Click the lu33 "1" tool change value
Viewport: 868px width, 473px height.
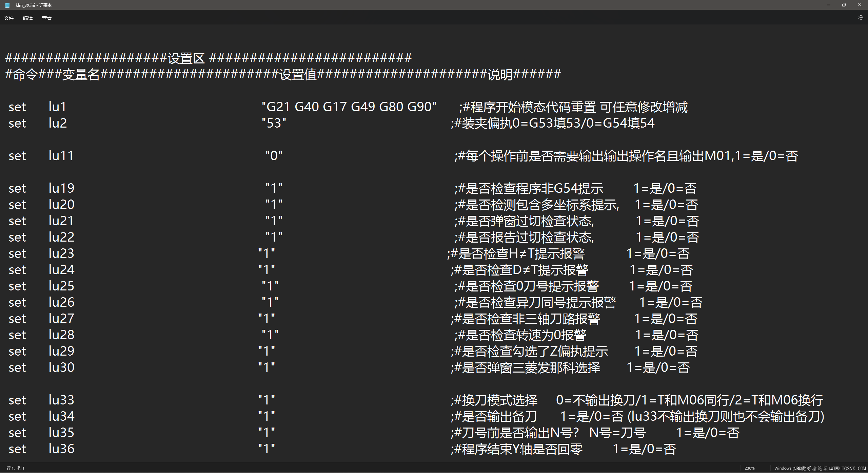(267, 400)
